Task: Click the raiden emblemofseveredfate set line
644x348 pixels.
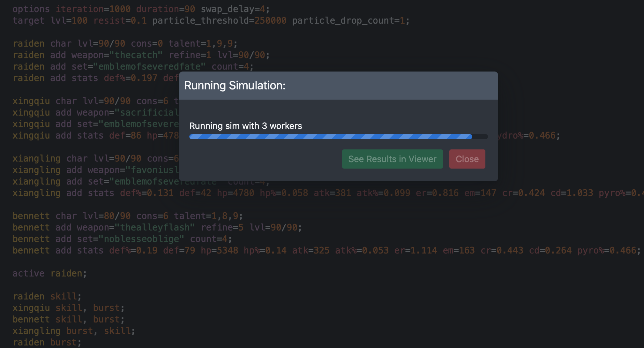Action: tap(132, 66)
